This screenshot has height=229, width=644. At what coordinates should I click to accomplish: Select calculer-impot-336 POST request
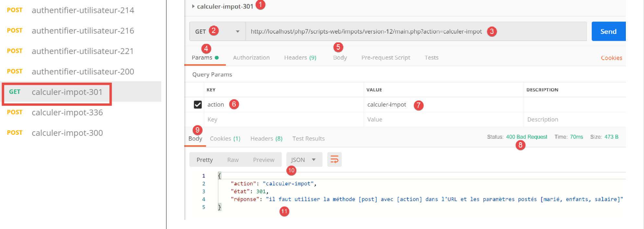click(x=67, y=113)
